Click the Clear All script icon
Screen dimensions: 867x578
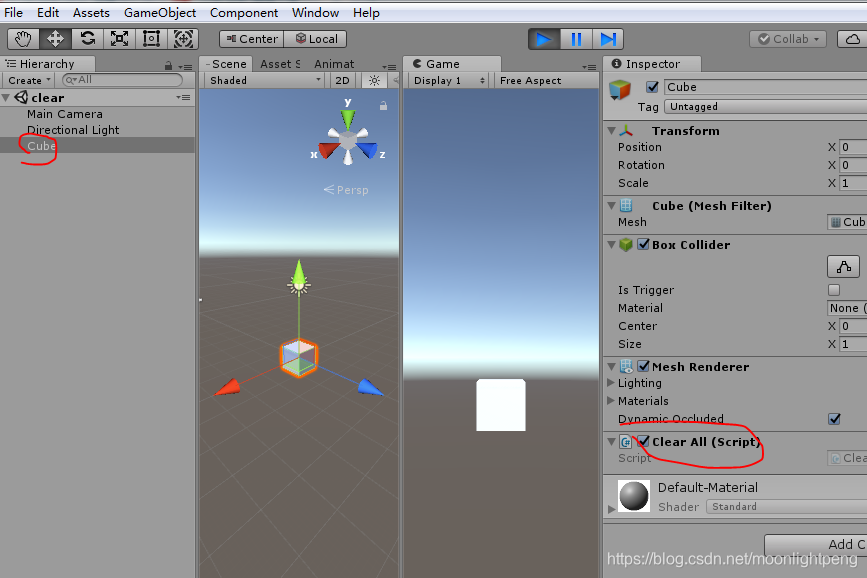pos(625,441)
